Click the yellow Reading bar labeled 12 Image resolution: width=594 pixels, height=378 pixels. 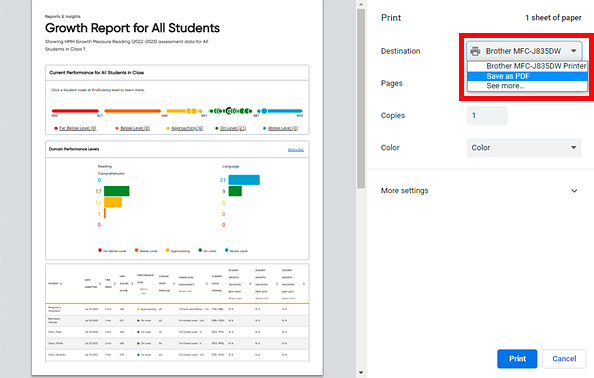pos(113,202)
